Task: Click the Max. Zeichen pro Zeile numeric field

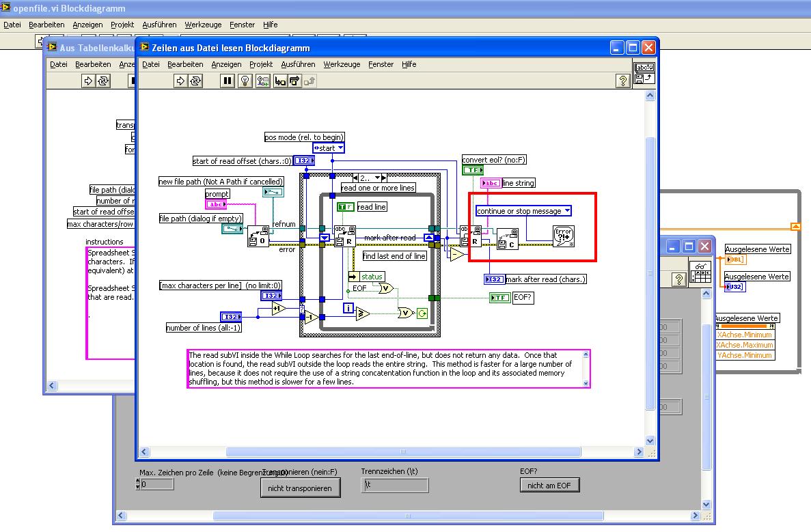Action: click(x=157, y=484)
